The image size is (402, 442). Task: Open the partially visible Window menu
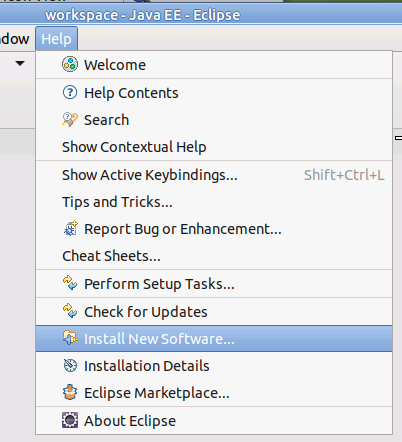(x=15, y=39)
